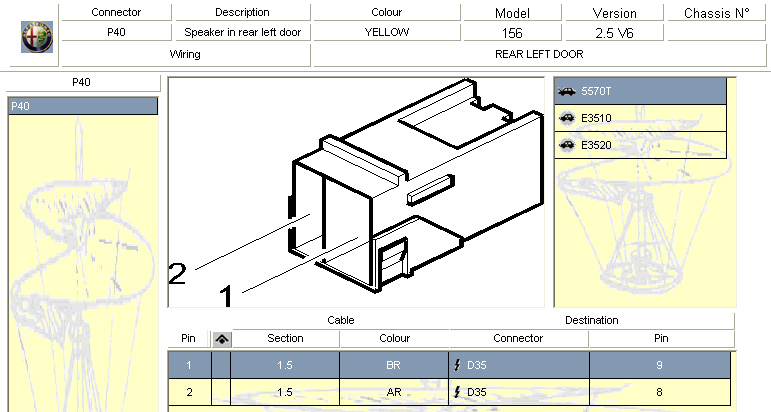Click the lightning icon in pin 1 row

457,365
